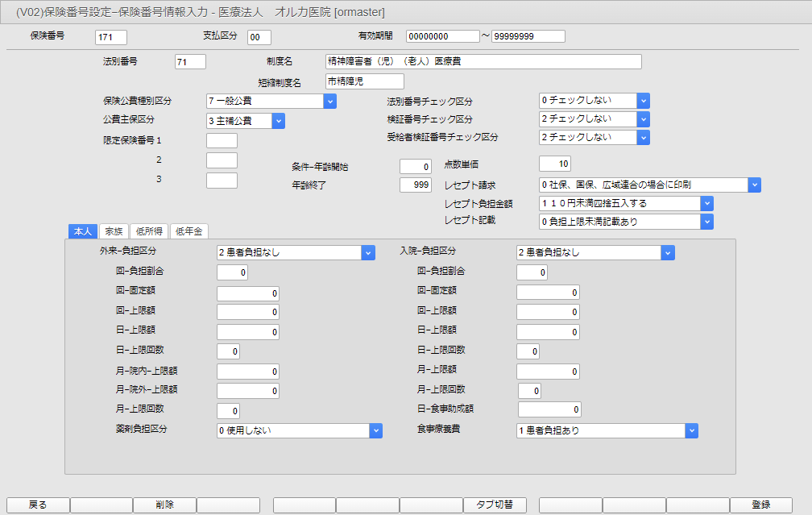Open the 入院-負担区分 dropdown

[667, 252]
